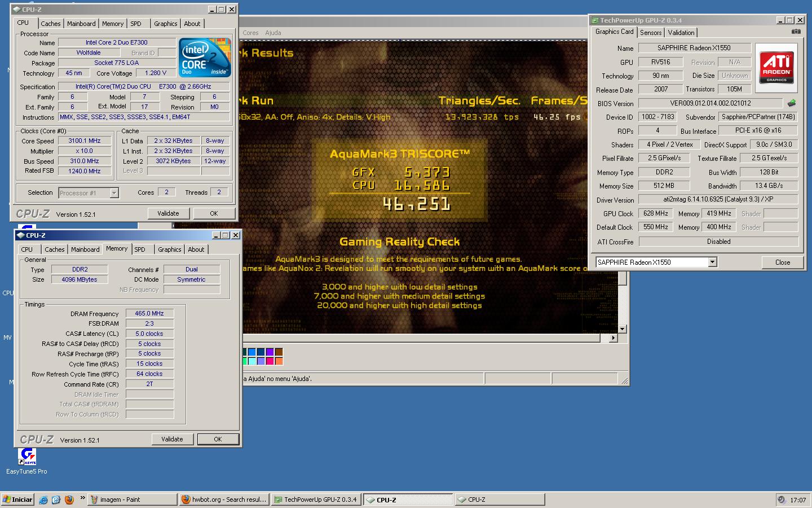Click the system tray icon next to the clock
The image size is (812, 508).
pyautogui.click(x=781, y=500)
